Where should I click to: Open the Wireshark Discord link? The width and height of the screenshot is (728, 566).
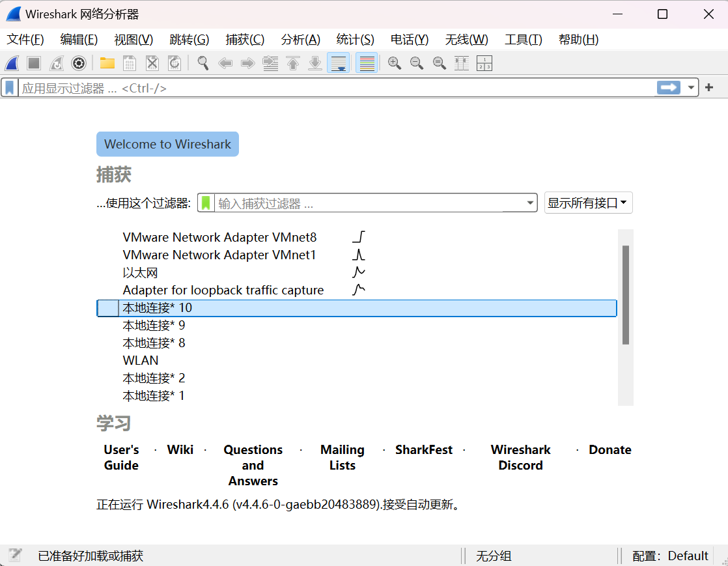click(520, 457)
